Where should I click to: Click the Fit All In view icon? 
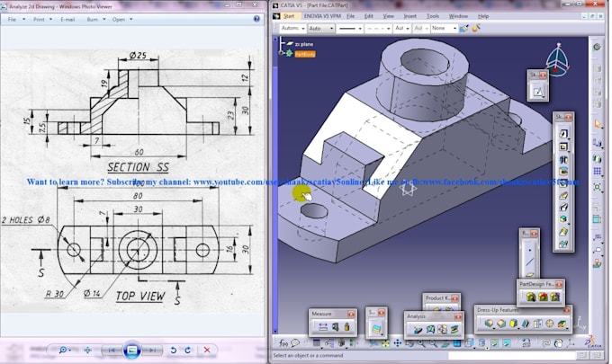pos(383,343)
